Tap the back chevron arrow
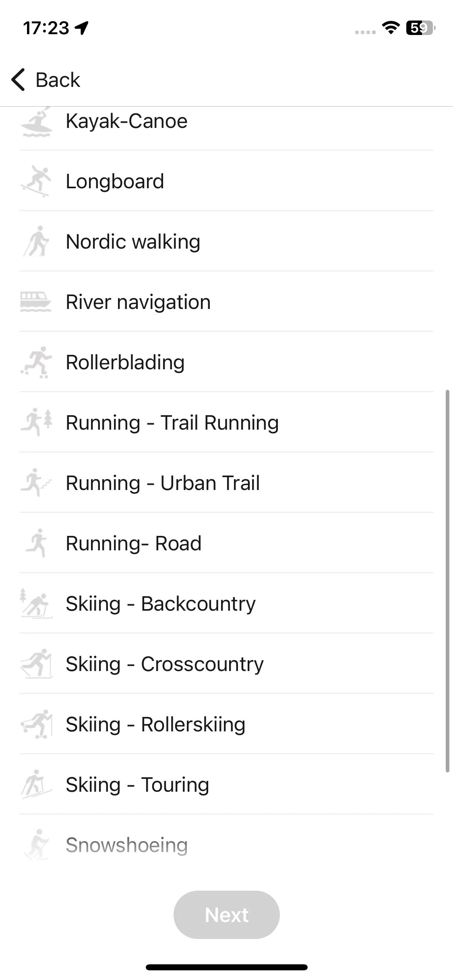The height and width of the screenshot is (980, 453). coord(18,80)
